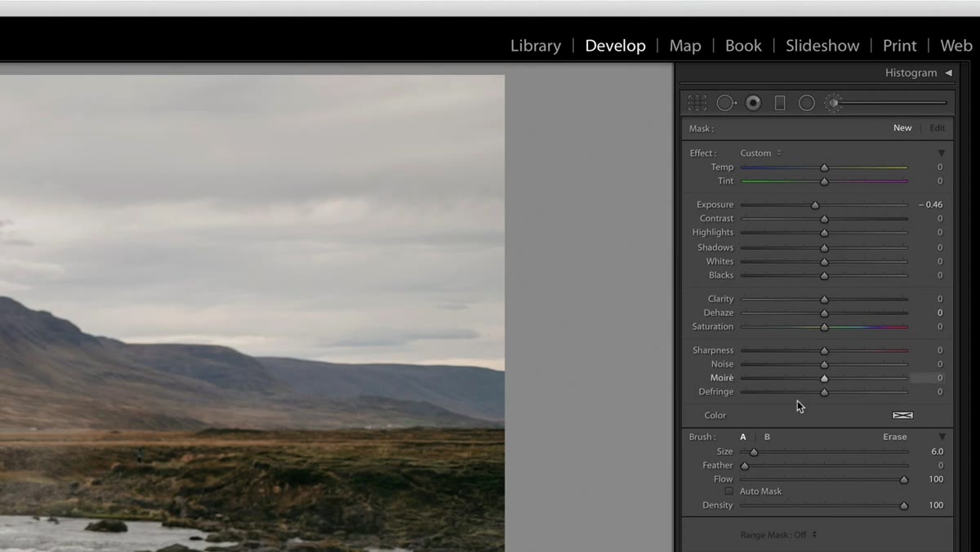This screenshot has width=980, height=552.
Task: Click the Feather value field
Action: click(x=940, y=465)
